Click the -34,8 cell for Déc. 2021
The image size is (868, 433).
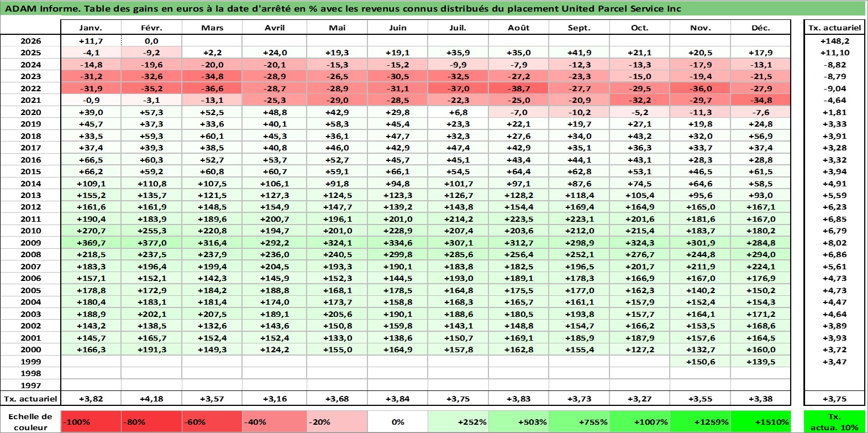coord(760,100)
